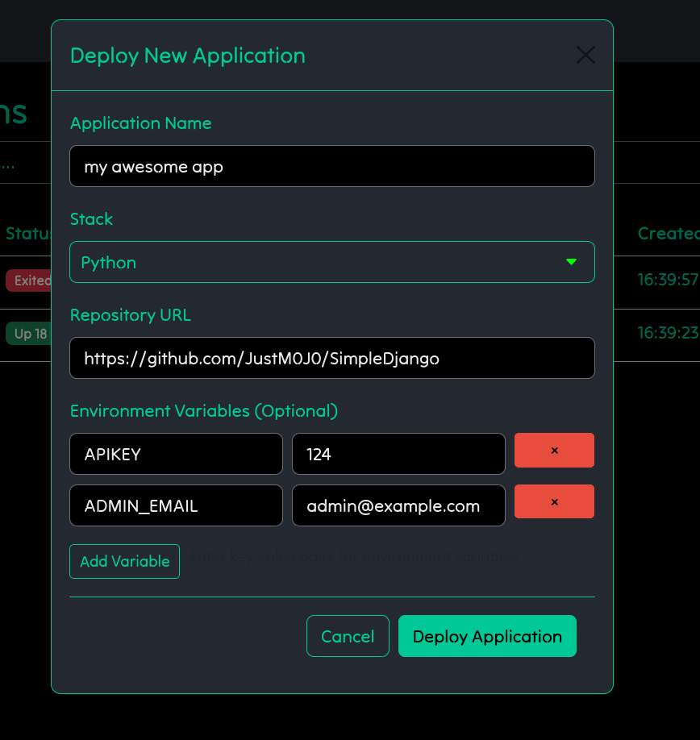Click Cancel to dismiss the deploy form
Image resolution: width=700 pixels, height=740 pixels.
coord(348,636)
